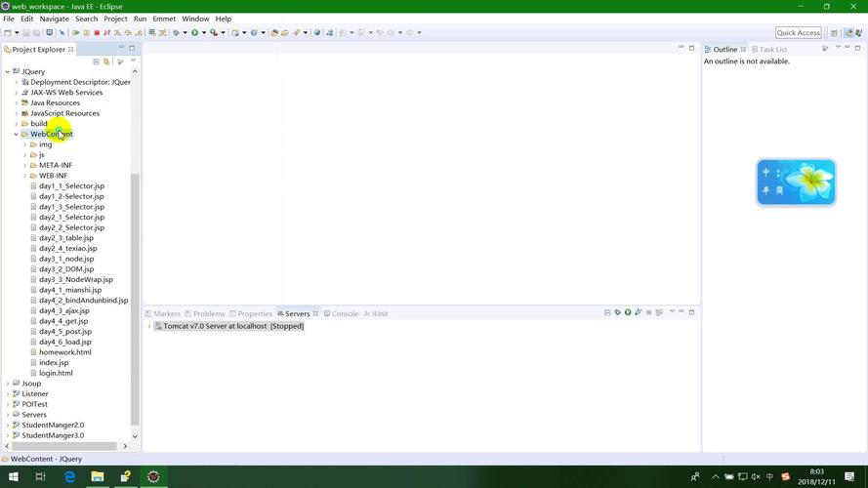Switch to the Properties tab
Viewport: 868px width, 488px height.
(251, 313)
